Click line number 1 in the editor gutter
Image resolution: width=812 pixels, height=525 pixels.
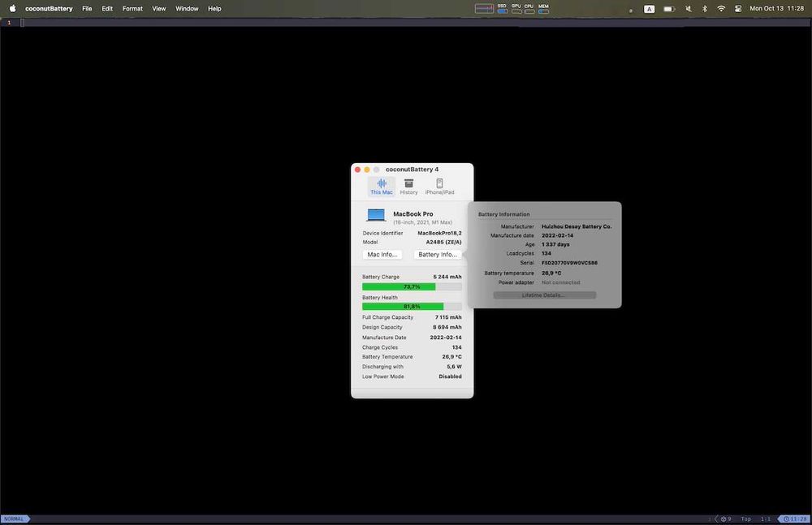tap(9, 22)
